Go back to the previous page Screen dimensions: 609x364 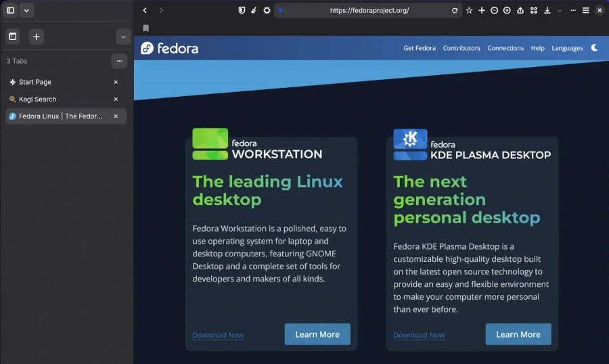pyautogui.click(x=145, y=11)
